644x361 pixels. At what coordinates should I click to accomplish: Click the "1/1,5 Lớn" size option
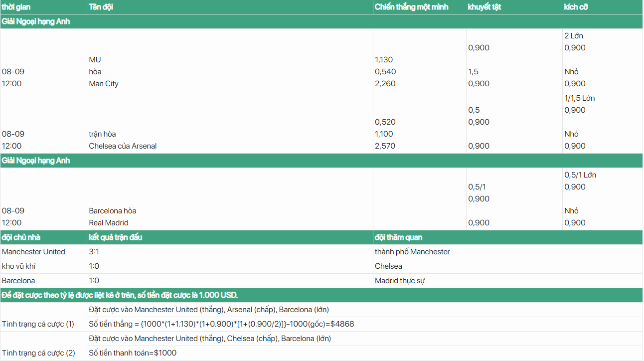(579, 98)
